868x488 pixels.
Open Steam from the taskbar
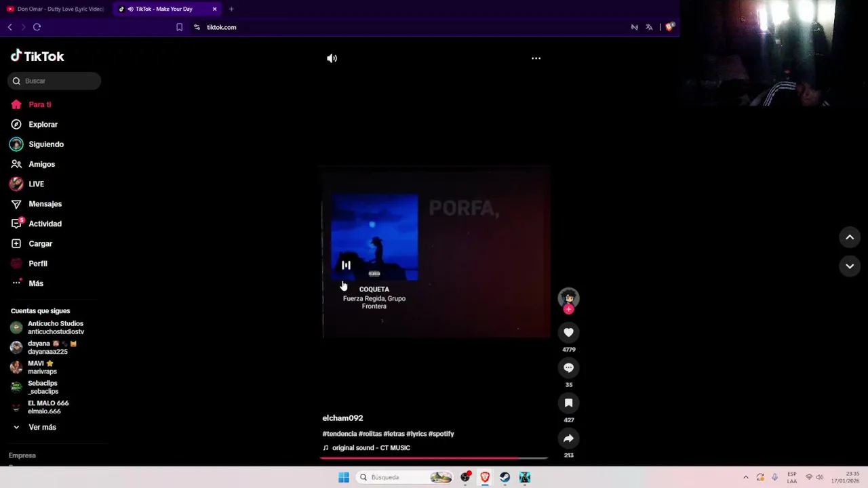pos(505,477)
